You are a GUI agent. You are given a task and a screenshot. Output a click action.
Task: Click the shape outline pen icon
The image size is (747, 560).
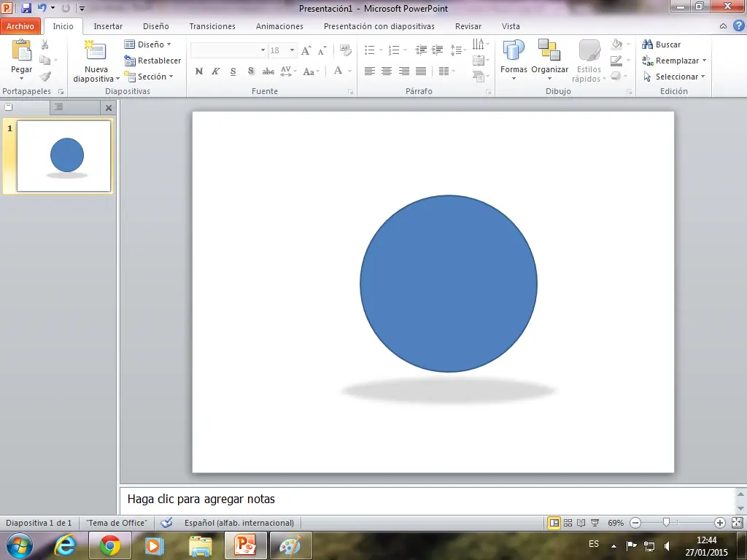(x=616, y=61)
